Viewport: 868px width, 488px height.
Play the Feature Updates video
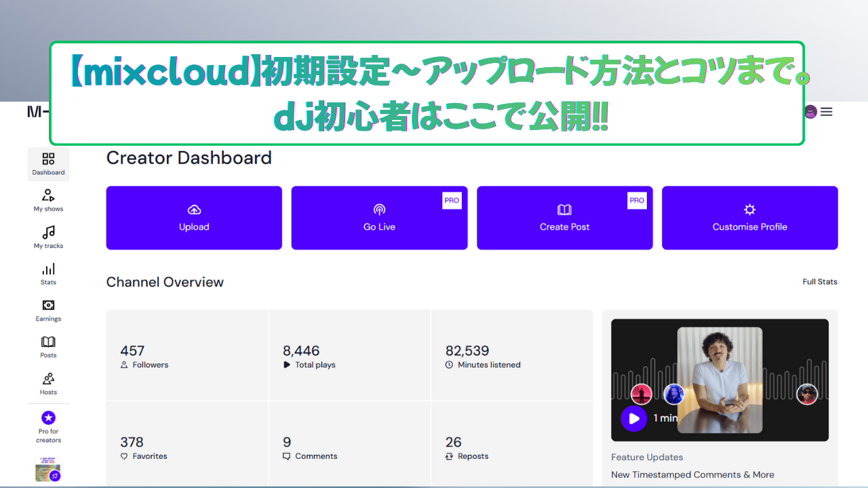coord(634,418)
